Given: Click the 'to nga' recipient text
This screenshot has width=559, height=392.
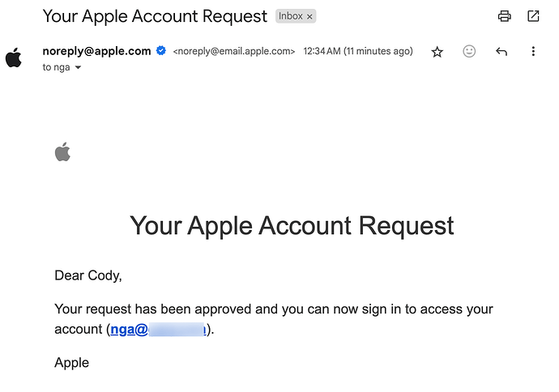Looking at the screenshot, I should 56,67.
